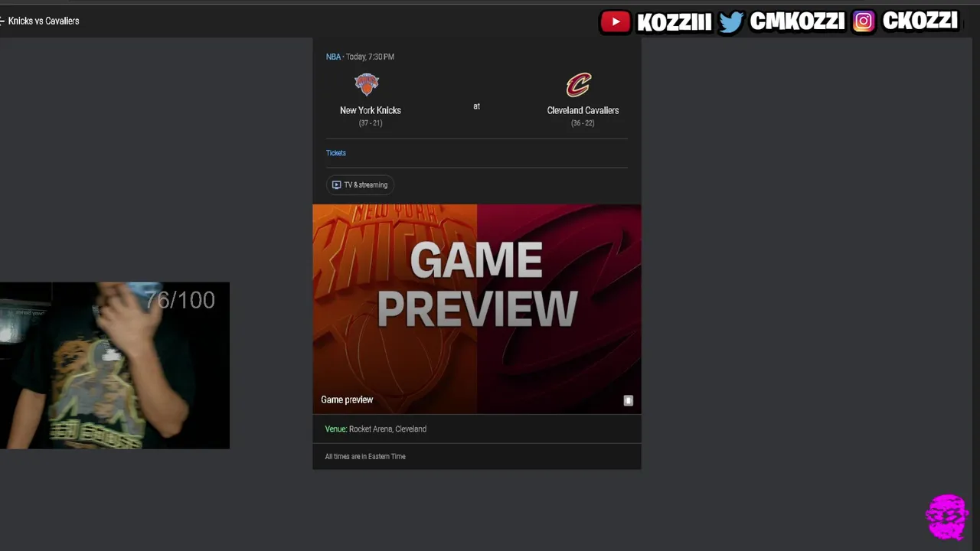Click the NBA league link
This screenshot has height=551, width=980.
pyautogui.click(x=333, y=57)
